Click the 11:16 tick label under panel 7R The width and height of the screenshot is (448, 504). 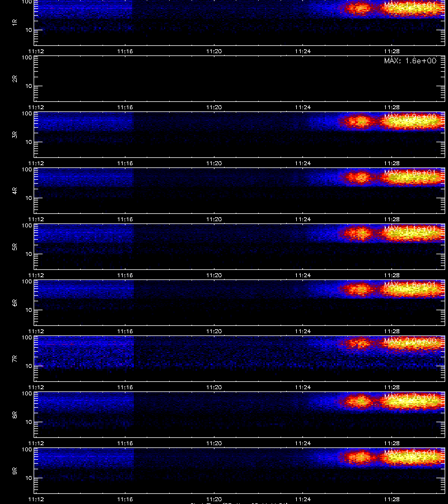click(125, 388)
